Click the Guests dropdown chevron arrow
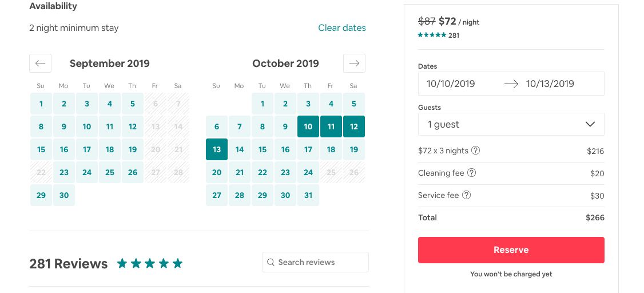This screenshot has height=293, width=644. 590,124
